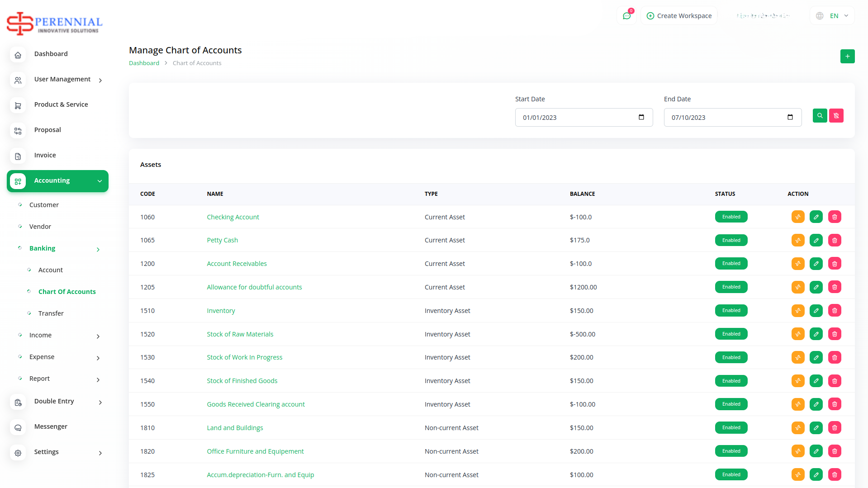Go to Transfer under Banking

[51, 313]
